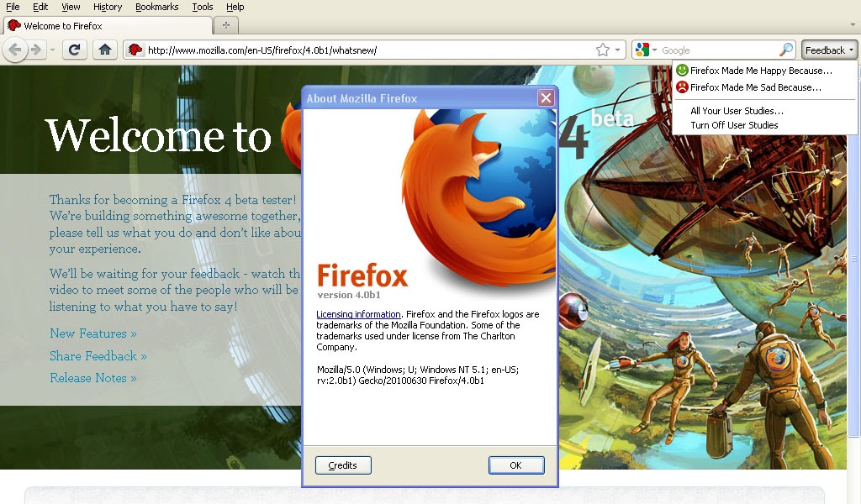This screenshot has width=861, height=504.
Task: Open the Tools menu
Action: [203, 7]
